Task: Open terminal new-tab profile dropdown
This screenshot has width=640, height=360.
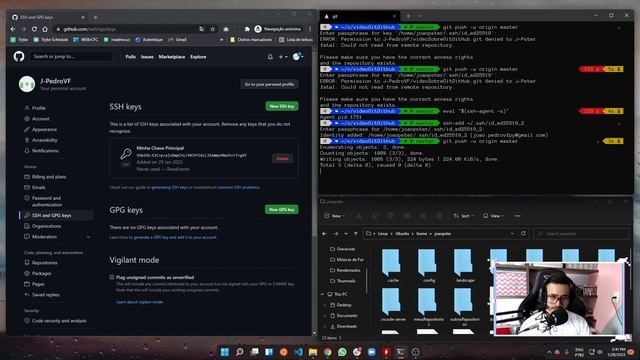Action: point(420,16)
